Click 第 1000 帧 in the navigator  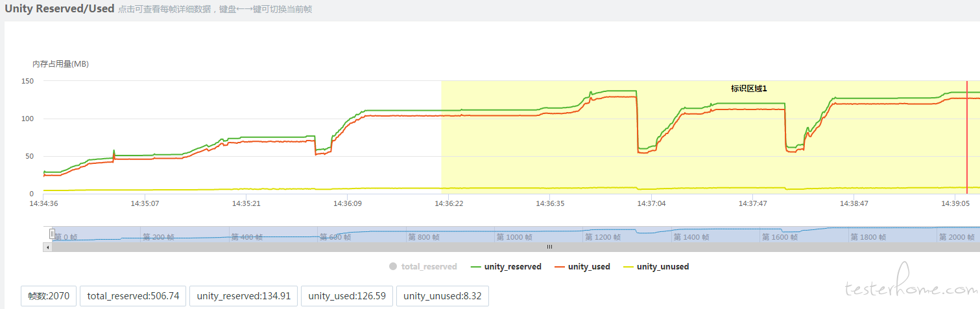click(x=515, y=237)
